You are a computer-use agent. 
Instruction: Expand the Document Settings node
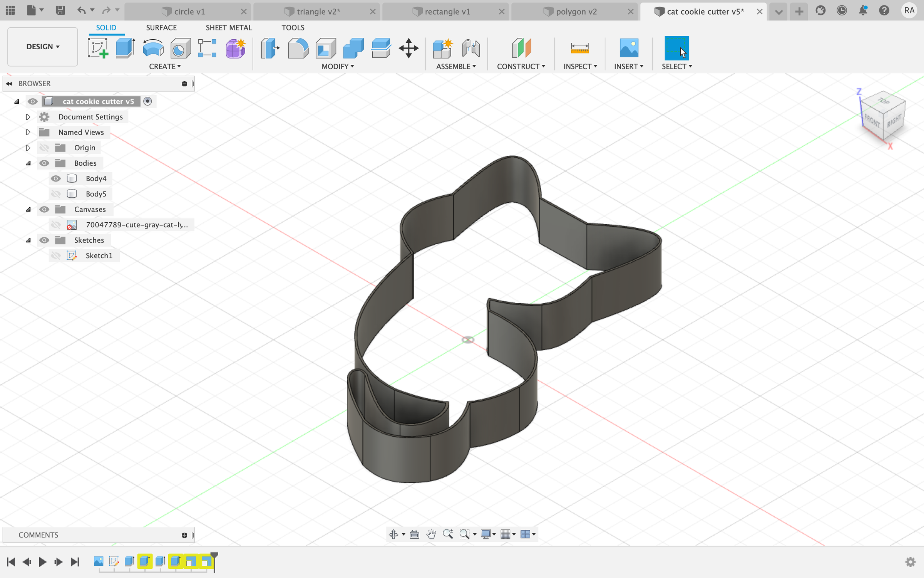(x=28, y=117)
